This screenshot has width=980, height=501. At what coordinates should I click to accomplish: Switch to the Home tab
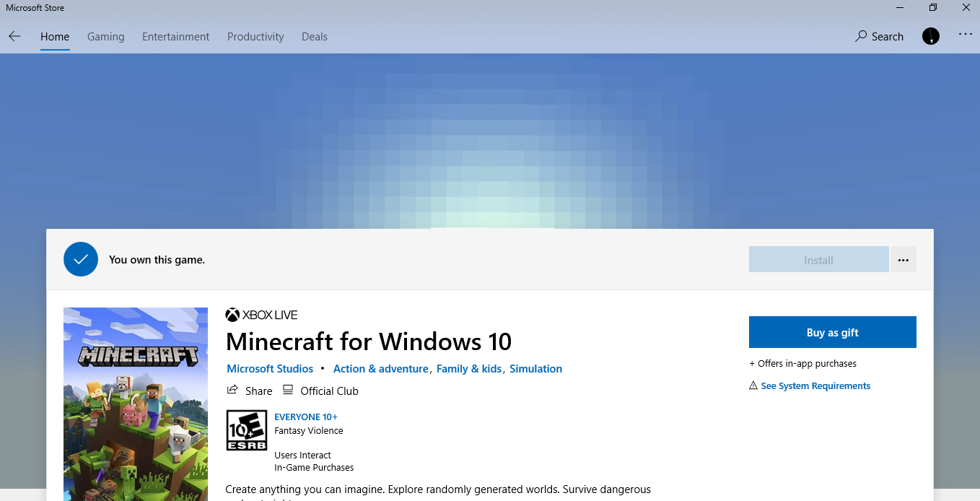pos(55,37)
